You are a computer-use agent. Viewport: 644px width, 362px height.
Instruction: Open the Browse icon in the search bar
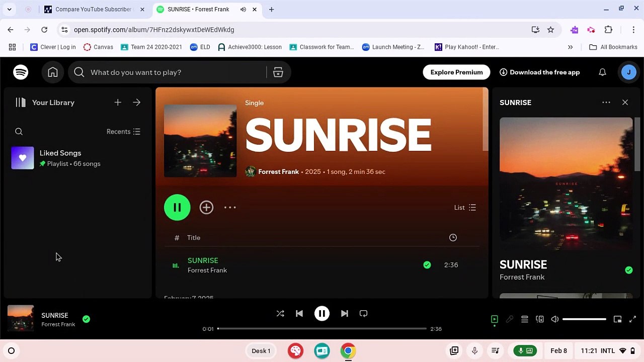point(278,72)
